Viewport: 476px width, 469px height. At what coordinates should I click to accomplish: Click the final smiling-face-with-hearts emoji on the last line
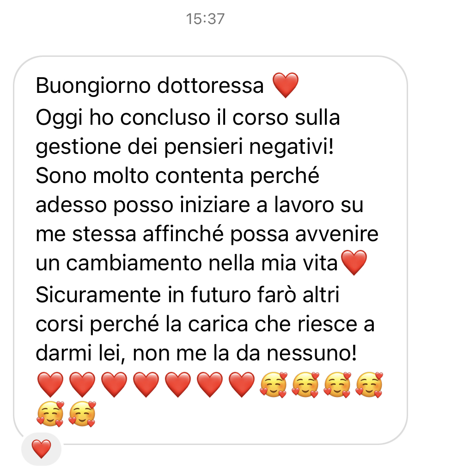coord(82,414)
